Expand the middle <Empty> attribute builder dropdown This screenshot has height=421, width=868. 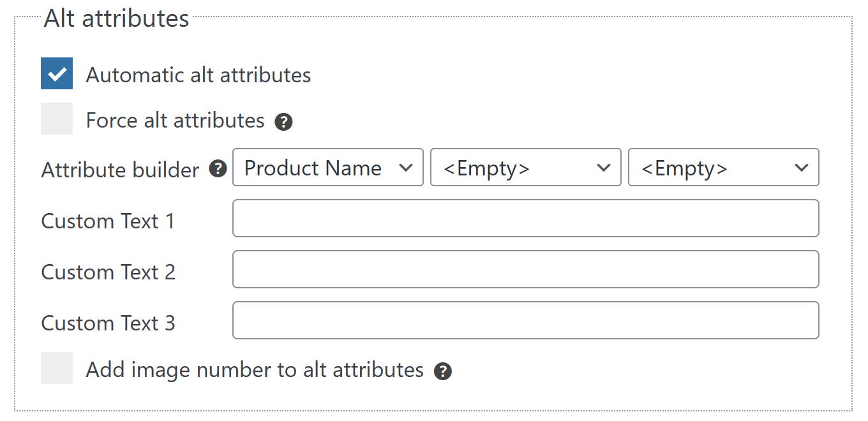[525, 168]
